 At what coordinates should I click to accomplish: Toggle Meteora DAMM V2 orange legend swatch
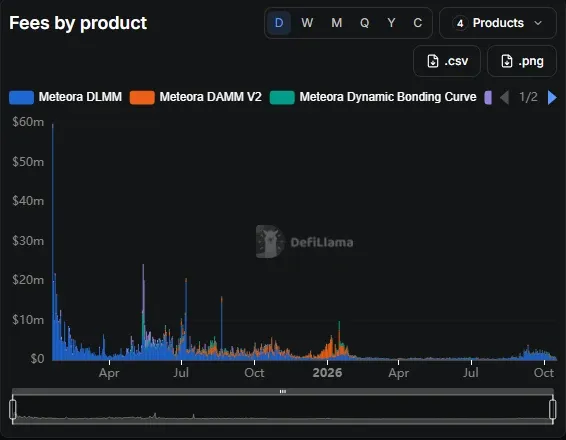[x=142, y=97]
